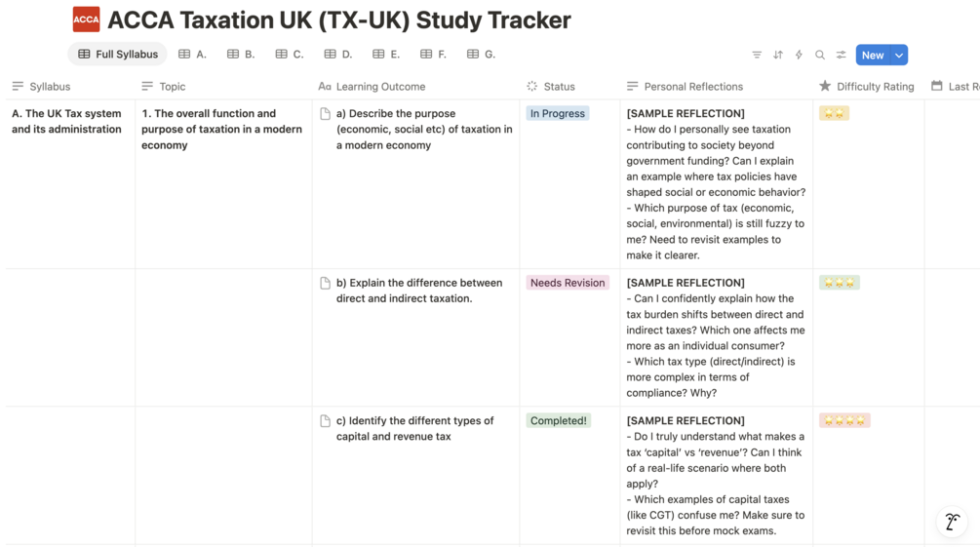Open the floating assistant icon at bottom right

(x=952, y=522)
